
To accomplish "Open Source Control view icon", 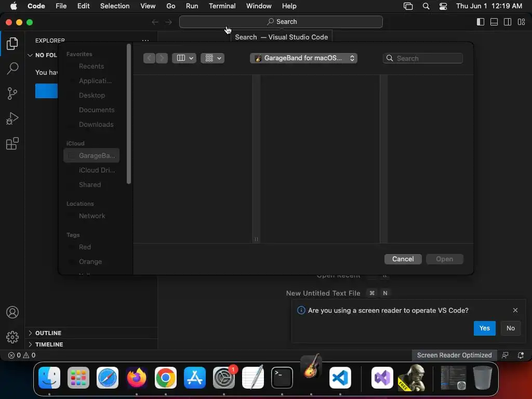I will pos(12,94).
